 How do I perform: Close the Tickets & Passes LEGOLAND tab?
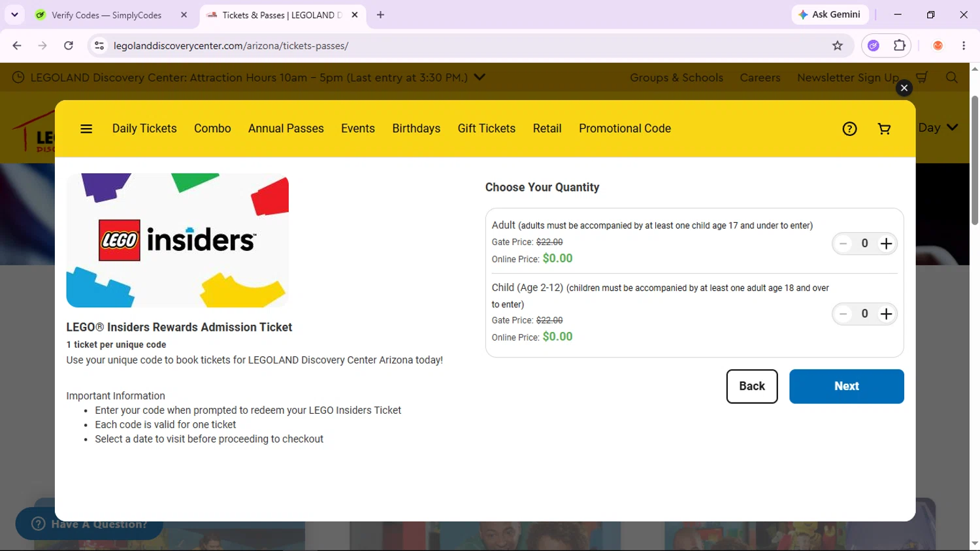point(355,15)
